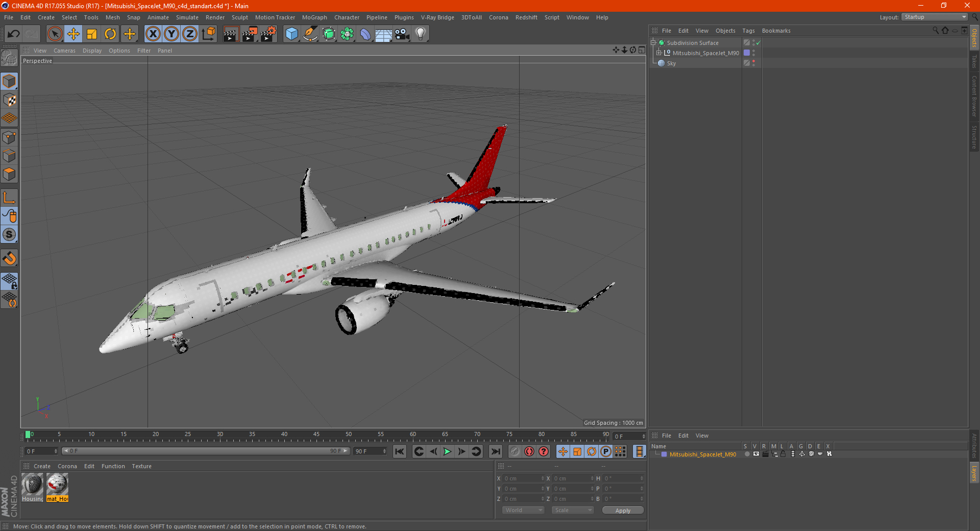
Task: Collapse the Subdivision Surface tree item
Action: pos(653,43)
